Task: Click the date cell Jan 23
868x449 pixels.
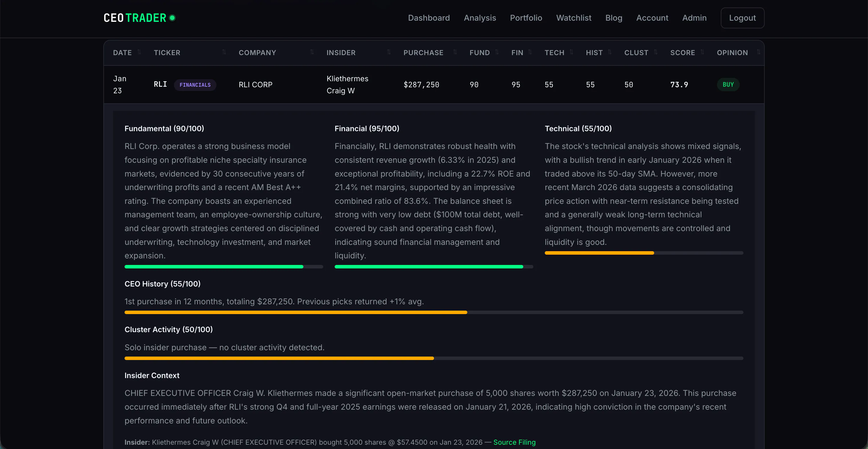Action: (x=120, y=85)
